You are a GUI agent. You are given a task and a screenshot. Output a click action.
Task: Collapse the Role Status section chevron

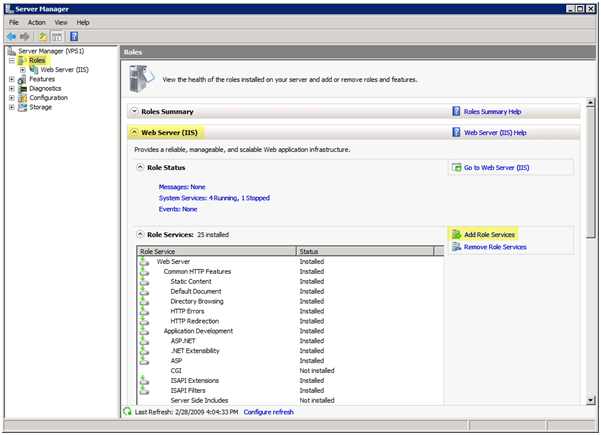pos(140,167)
